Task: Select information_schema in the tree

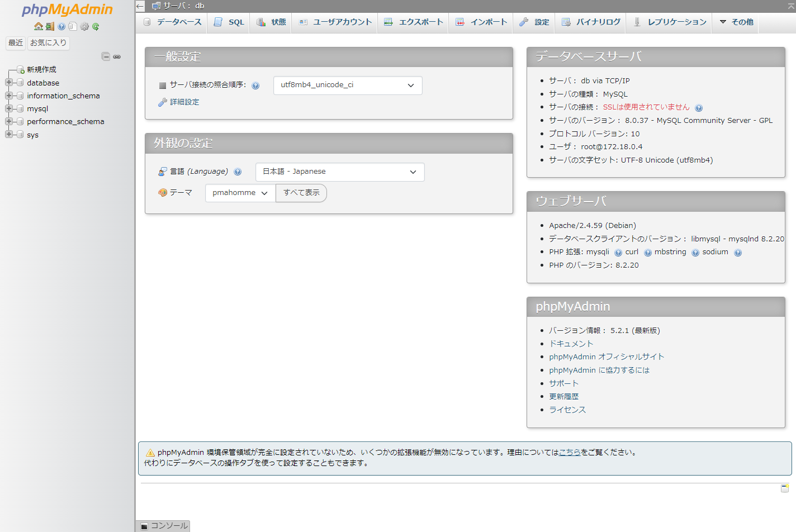Action: (x=63, y=96)
